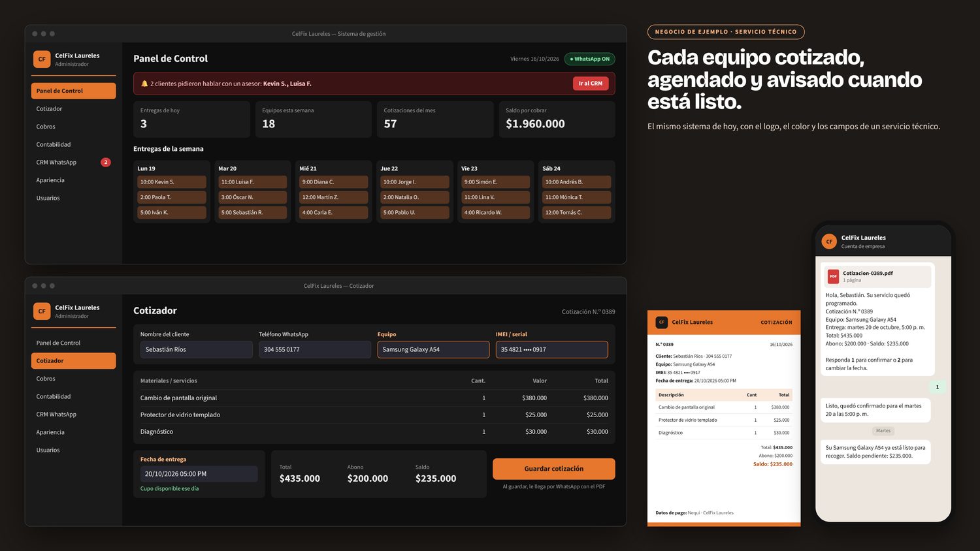Open the red PDF icon in the chat
Image resolution: width=980 pixels, height=551 pixels.
[x=833, y=276]
